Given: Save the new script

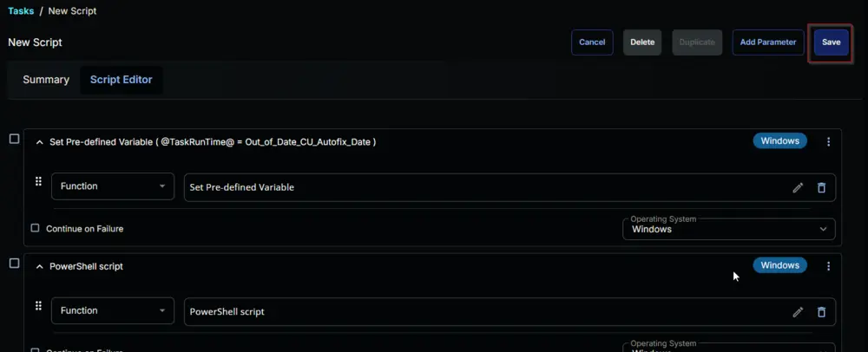Looking at the screenshot, I should (831, 42).
